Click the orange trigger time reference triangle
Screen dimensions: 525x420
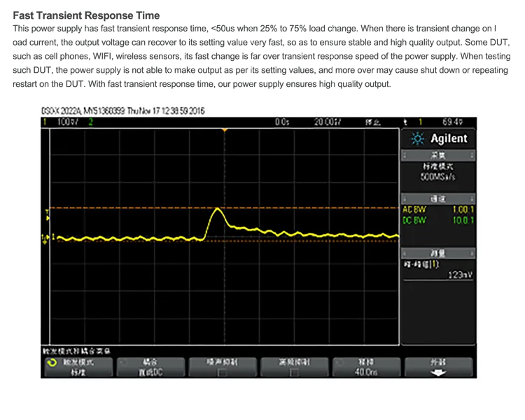(x=224, y=131)
